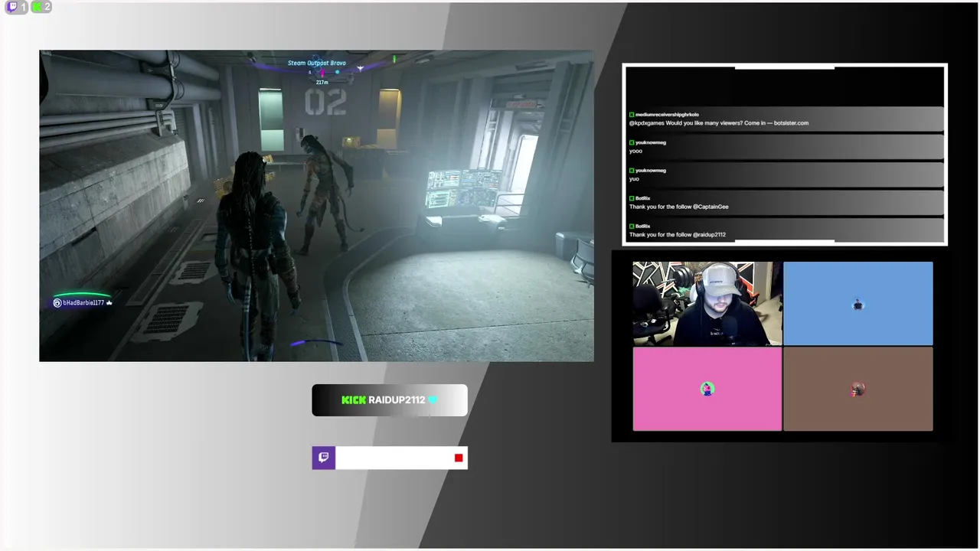980x551 pixels.
Task: Click the Kick badge above the yooo message
Action: click(x=632, y=142)
